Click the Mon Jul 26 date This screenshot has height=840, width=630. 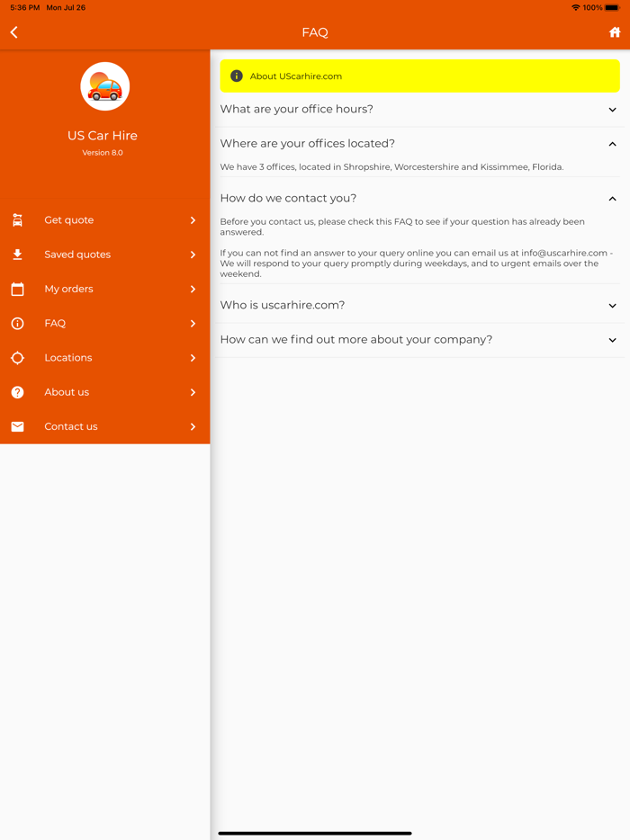coord(66,7)
